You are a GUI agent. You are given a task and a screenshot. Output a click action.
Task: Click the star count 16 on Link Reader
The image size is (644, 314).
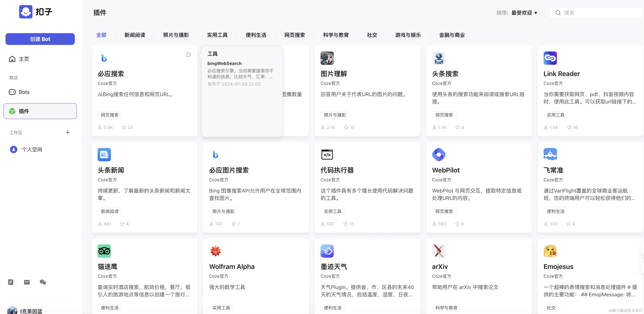pos(572,127)
